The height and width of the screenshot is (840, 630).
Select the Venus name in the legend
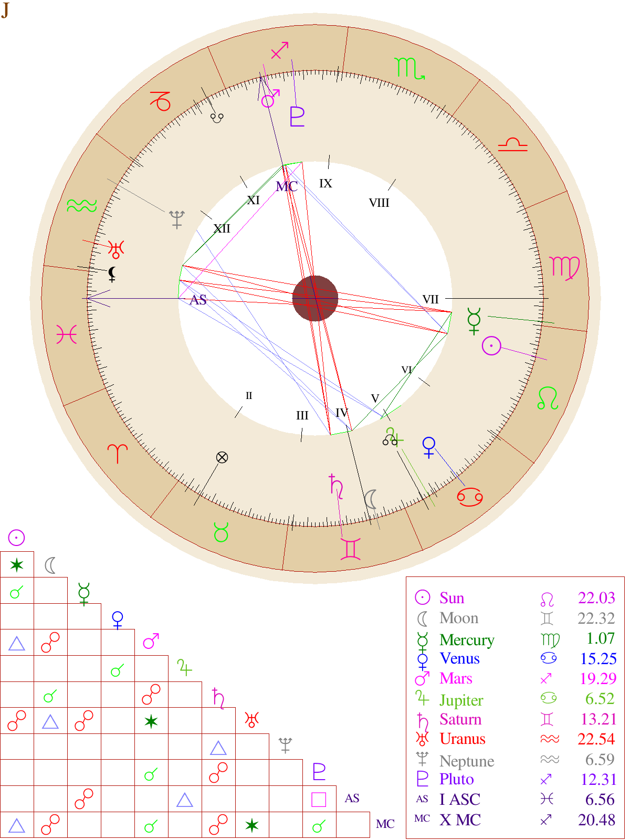click(x=460, y=659)
